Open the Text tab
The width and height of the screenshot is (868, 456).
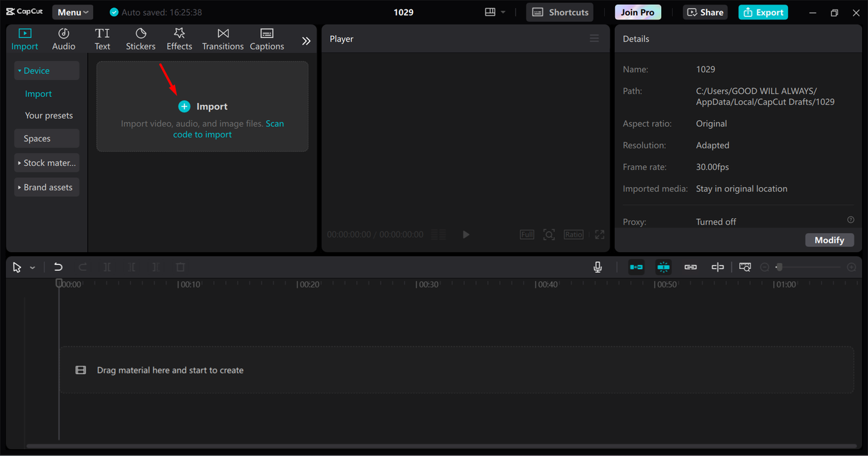click(102, 39)
